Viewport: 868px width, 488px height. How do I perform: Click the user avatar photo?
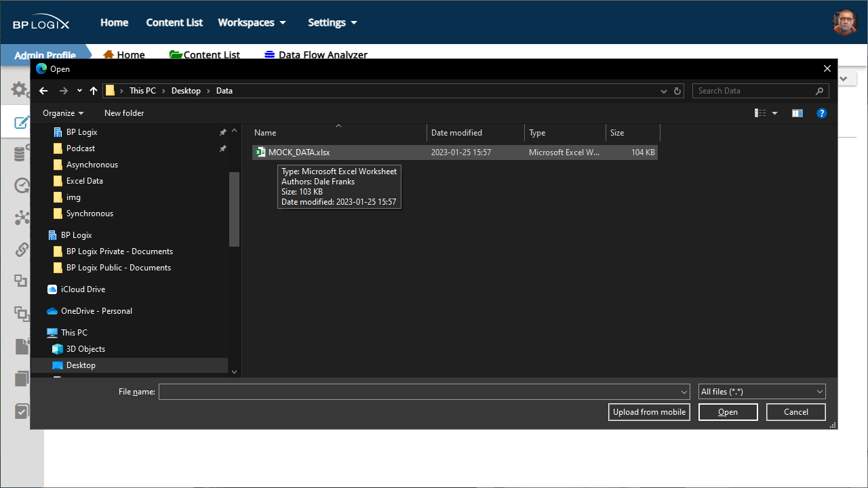845,22
